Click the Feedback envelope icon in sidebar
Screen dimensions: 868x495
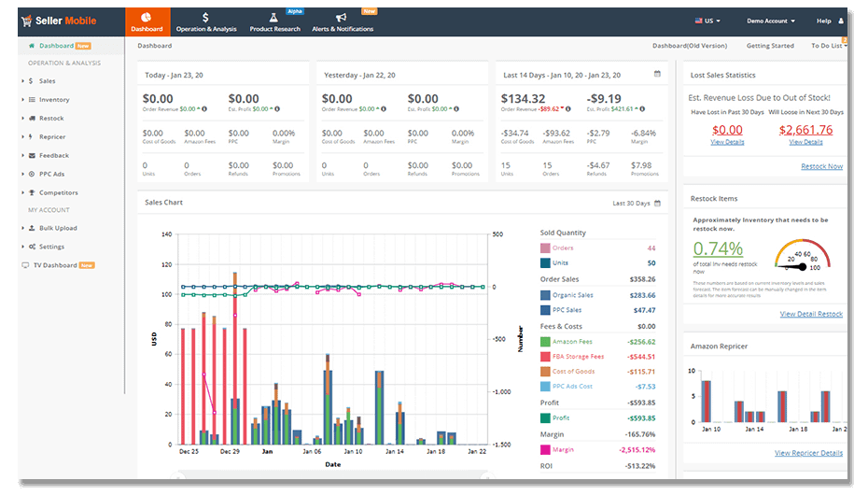coord(32,156)
